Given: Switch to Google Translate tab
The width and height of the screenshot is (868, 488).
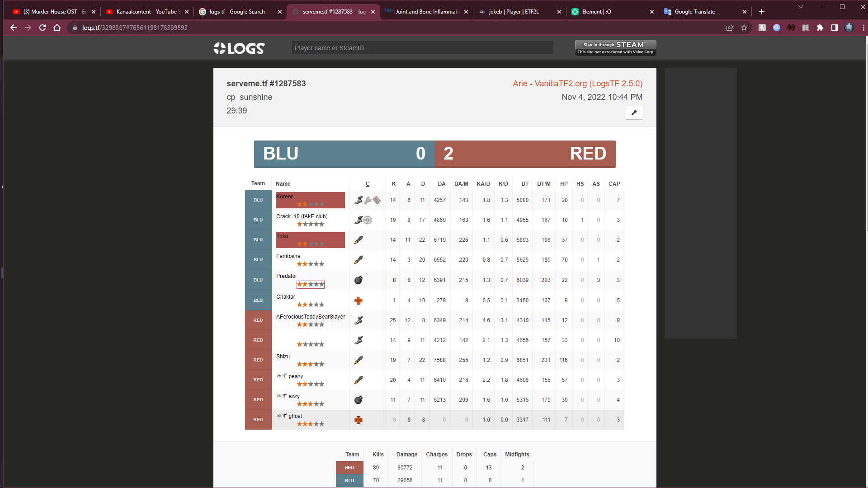Looking at the screenshot, I should (x=694, y=12).
